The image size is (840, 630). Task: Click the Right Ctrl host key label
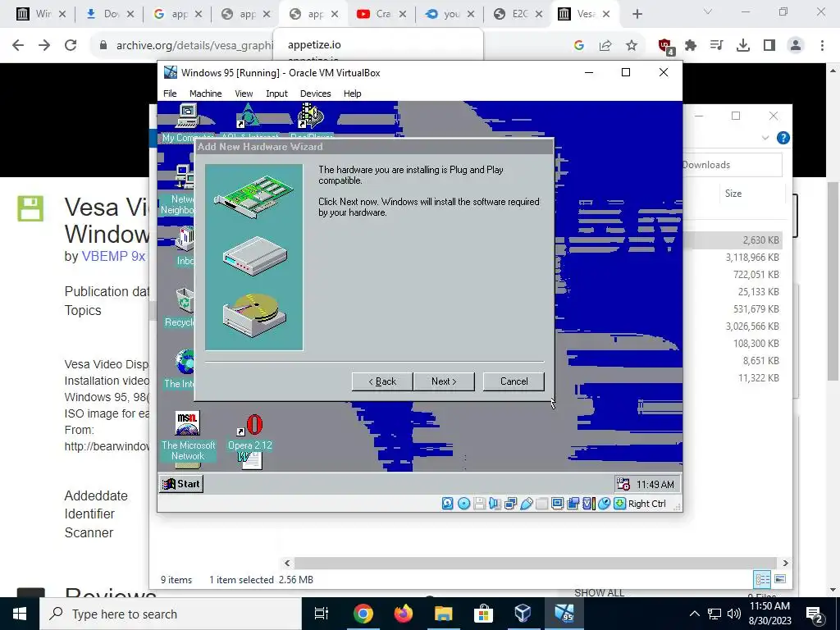pos(646,504)
